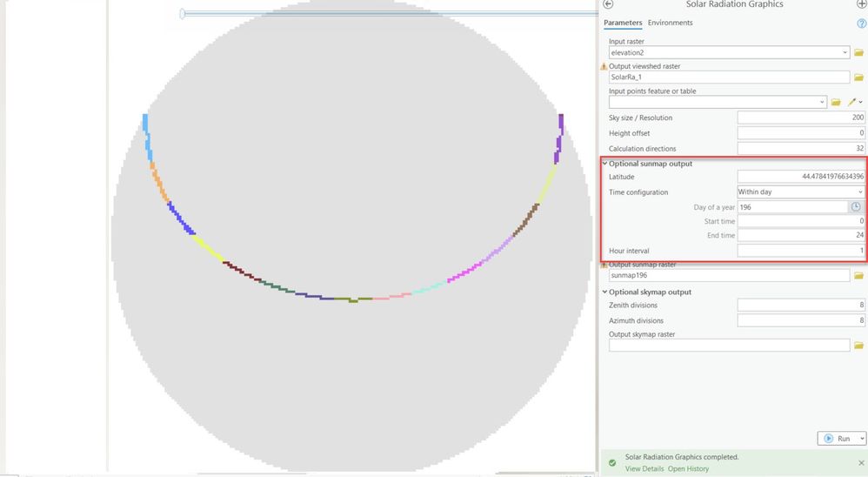Click the slider handle above the sunmap

(x=182, y=13)
